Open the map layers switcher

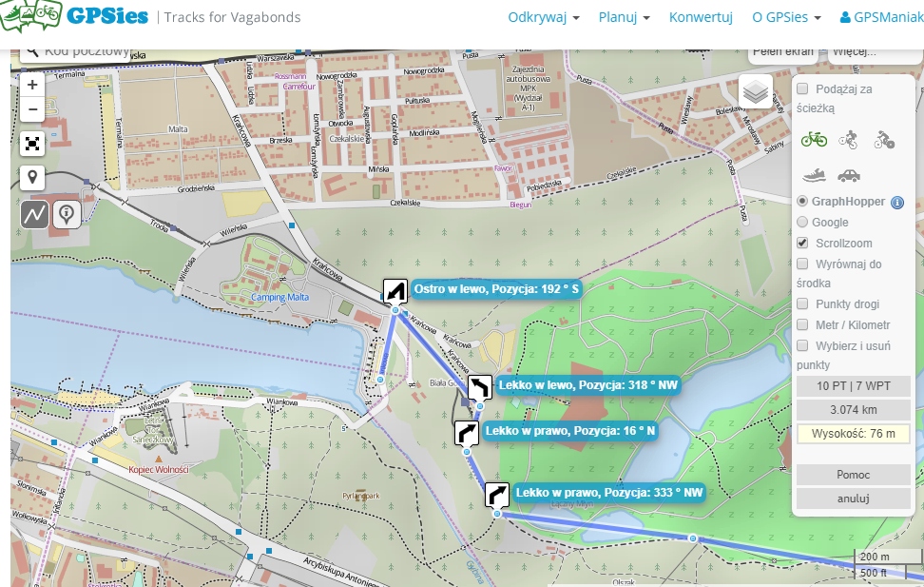[x=756, y=92]
